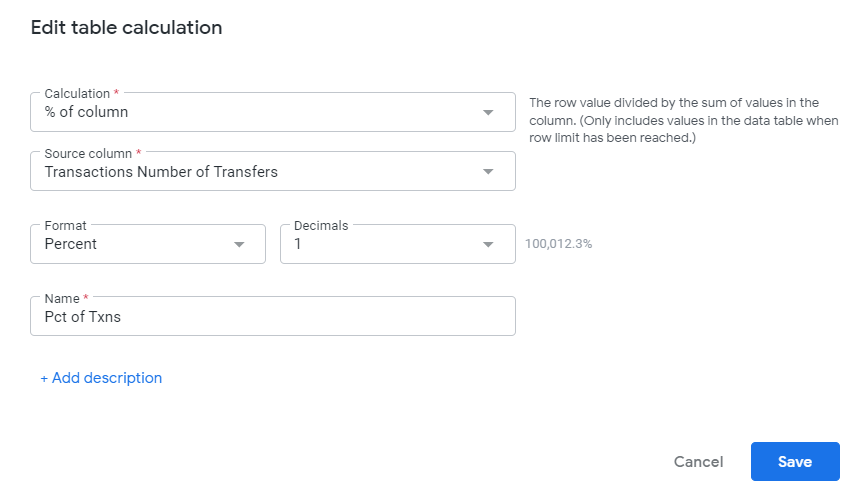Click the Source column field's dropdown arrow
The image size is (867, 494).
point(488,171)
